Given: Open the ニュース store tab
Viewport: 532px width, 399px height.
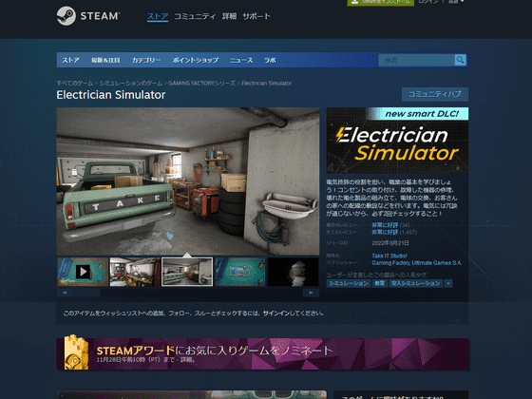Looking at the screenshot, I should pos(241,60).
